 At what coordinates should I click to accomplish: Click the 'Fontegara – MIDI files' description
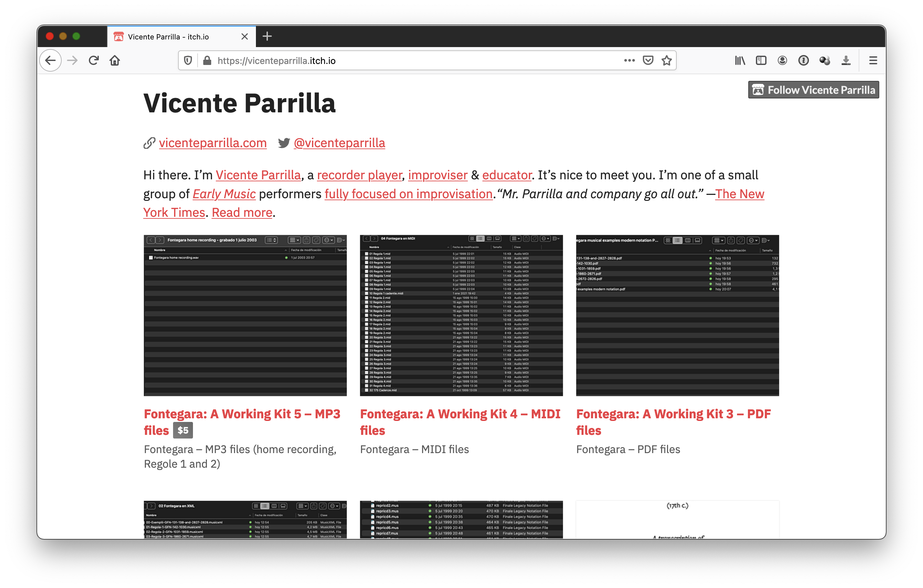coord(414,449)
